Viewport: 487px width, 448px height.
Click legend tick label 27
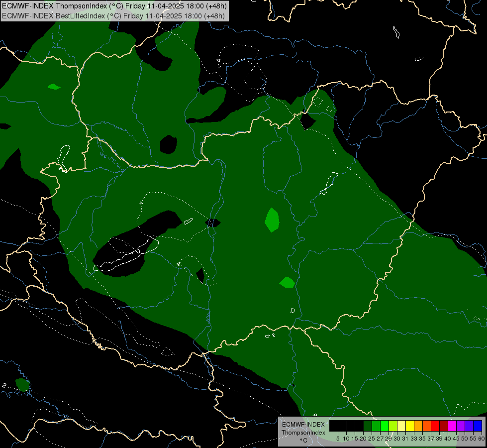pyautogui.click(x=380, y=439)
